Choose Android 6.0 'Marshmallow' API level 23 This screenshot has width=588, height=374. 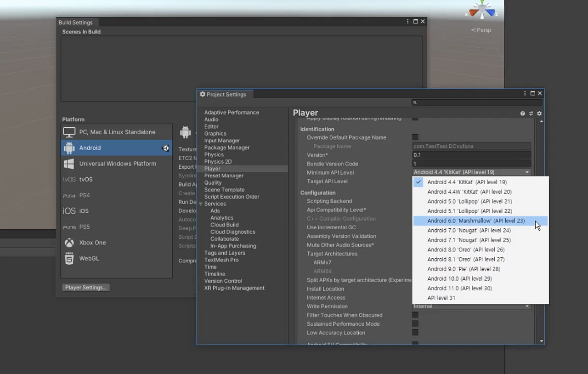(x=481, y=221)
